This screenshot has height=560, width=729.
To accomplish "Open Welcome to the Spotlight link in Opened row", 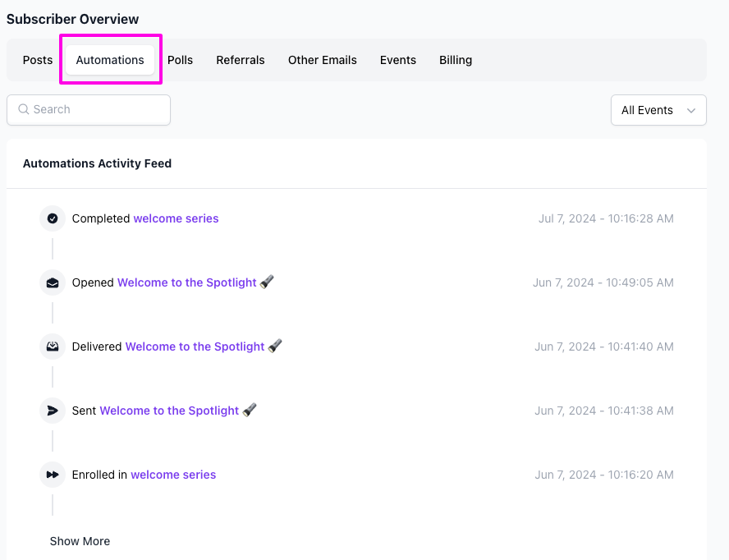I will pyautogui.click(x=186, y=282).
